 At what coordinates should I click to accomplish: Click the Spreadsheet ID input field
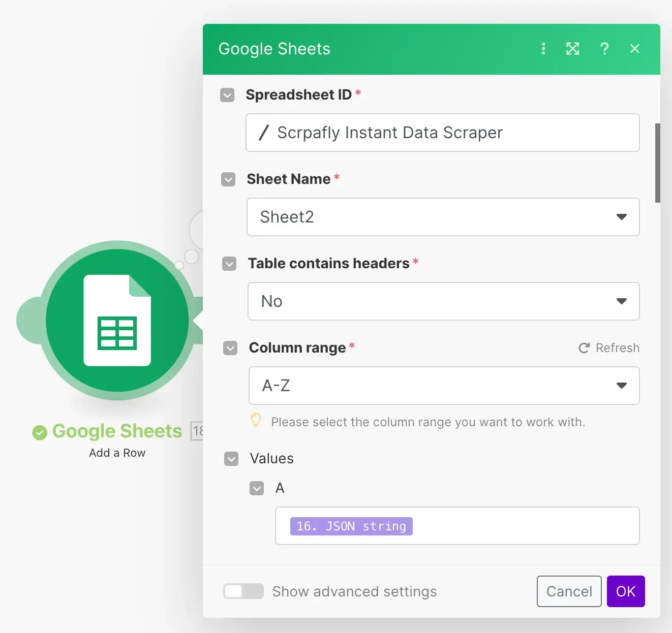point(442,133)
